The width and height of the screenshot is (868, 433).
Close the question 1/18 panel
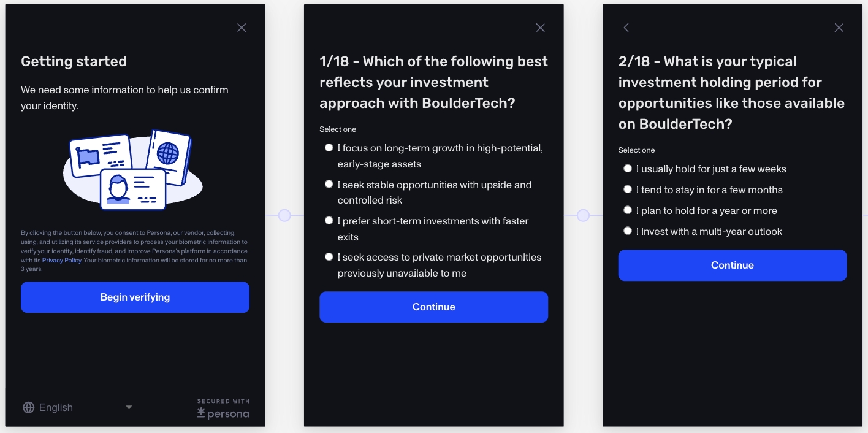[x=540, y=28]
